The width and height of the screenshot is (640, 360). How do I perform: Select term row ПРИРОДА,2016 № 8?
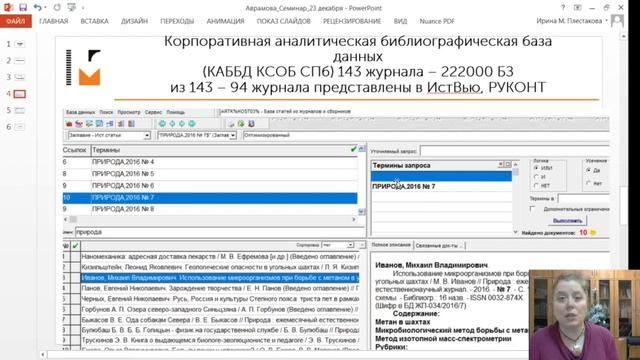click(210, 209)
